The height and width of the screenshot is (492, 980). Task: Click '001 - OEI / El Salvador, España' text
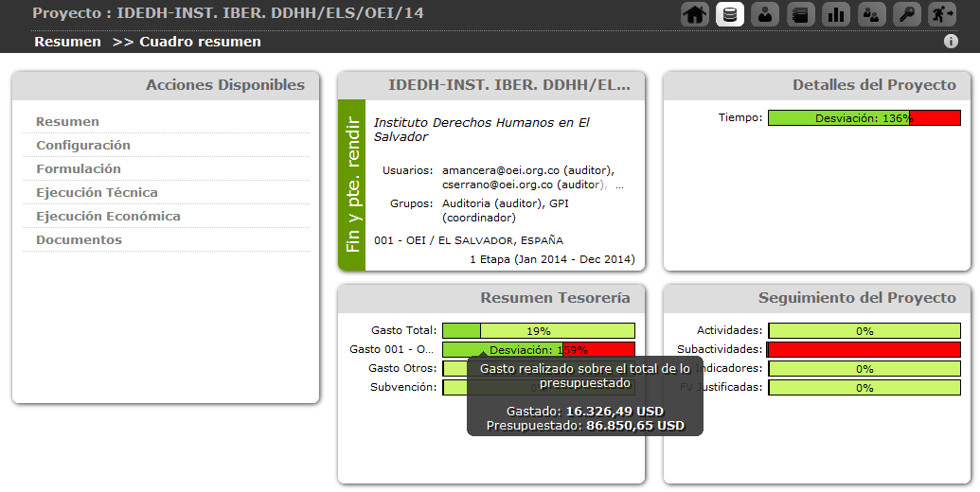469,240
